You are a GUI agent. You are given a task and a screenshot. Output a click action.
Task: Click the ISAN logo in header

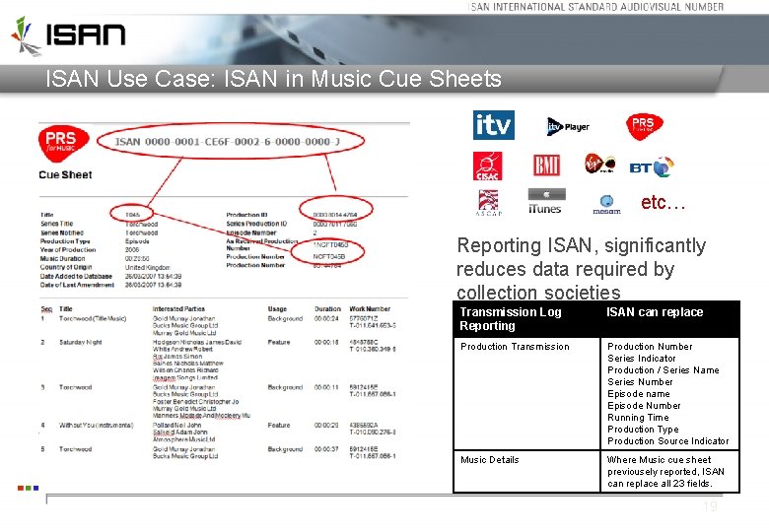pyautogui.click(x=68, y=35)
